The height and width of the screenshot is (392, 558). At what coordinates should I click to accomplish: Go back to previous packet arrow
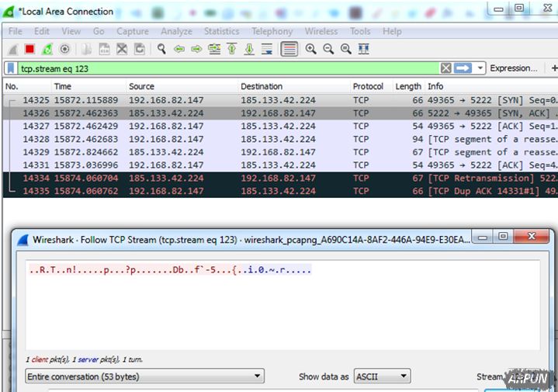click(178, 49)
